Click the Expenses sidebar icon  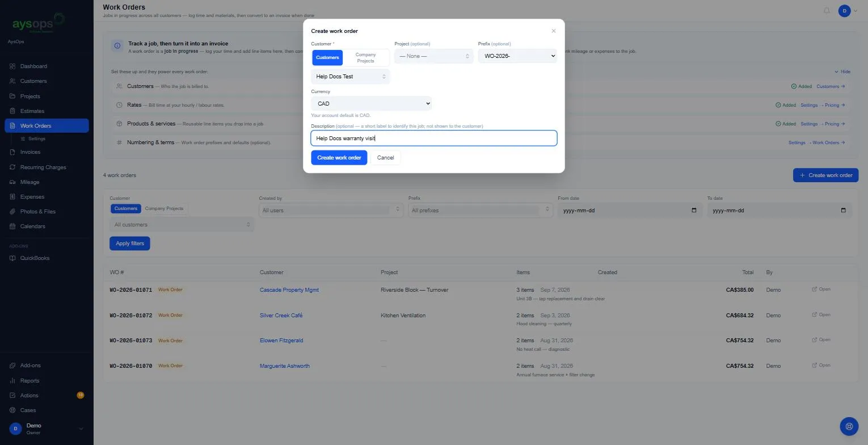click(x=12, y=197)
